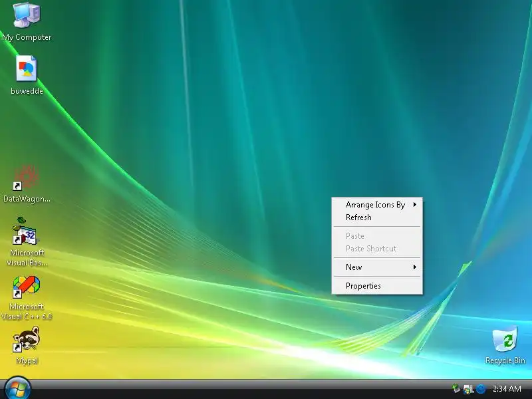Choose Refresh from the context menu
This screenshot has width=532, height=399.
377,217
